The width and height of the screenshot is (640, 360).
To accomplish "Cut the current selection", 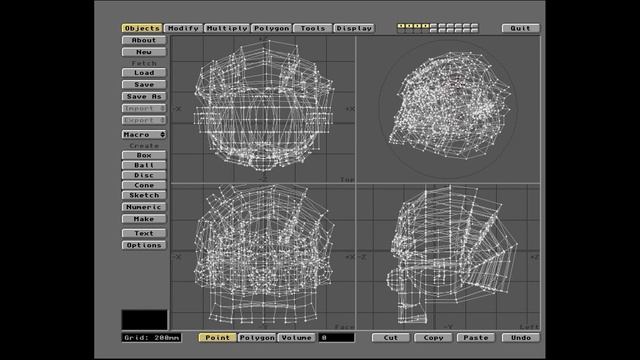I will click(391, 338).
